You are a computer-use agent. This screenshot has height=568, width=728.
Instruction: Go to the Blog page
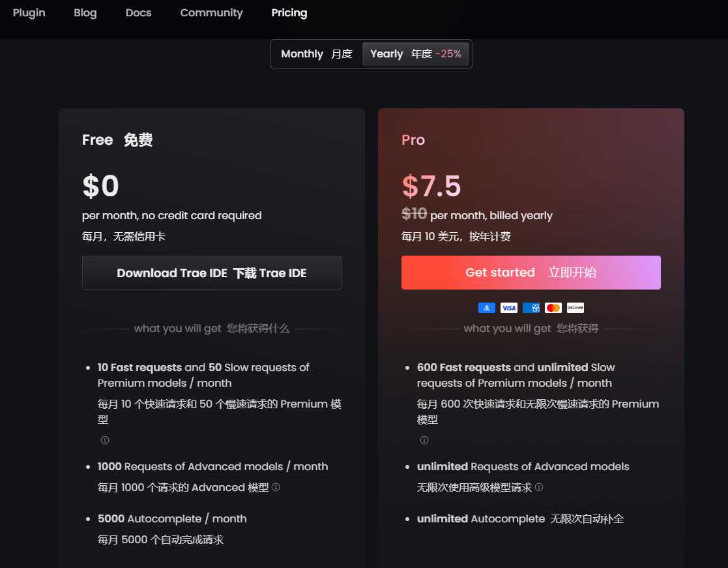[x=85, y=13]
